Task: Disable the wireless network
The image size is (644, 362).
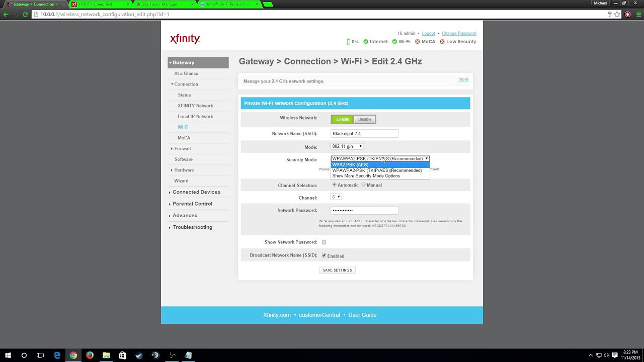Action: 365,119
